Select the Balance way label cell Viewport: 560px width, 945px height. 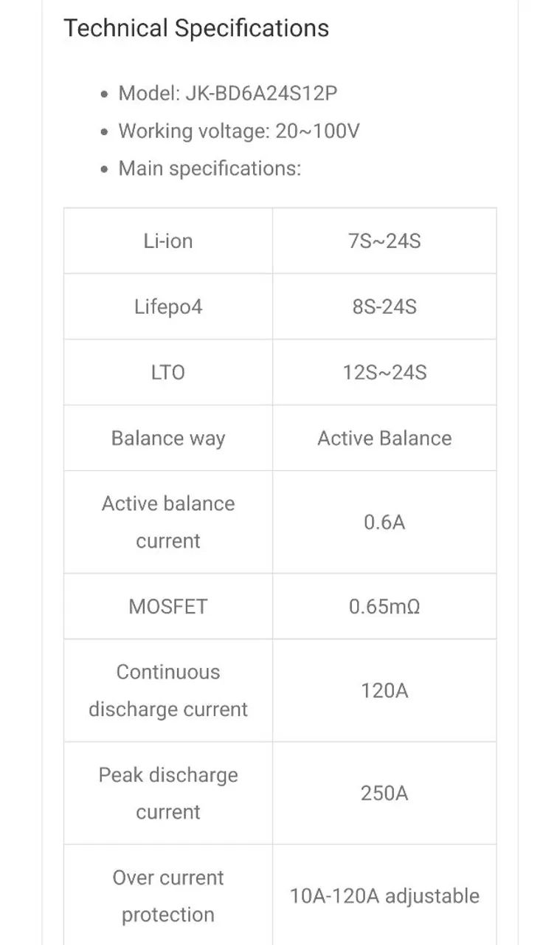click(168, 438)
